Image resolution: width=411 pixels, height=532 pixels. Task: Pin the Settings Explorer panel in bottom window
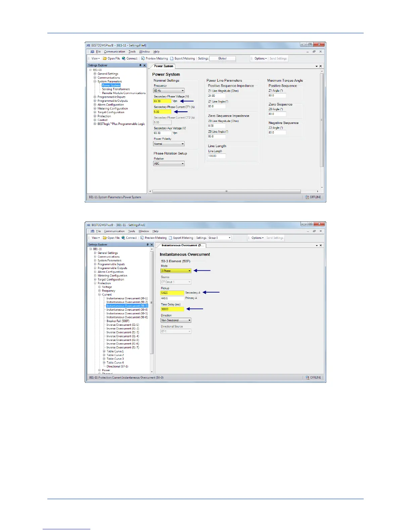click(147, 245)
